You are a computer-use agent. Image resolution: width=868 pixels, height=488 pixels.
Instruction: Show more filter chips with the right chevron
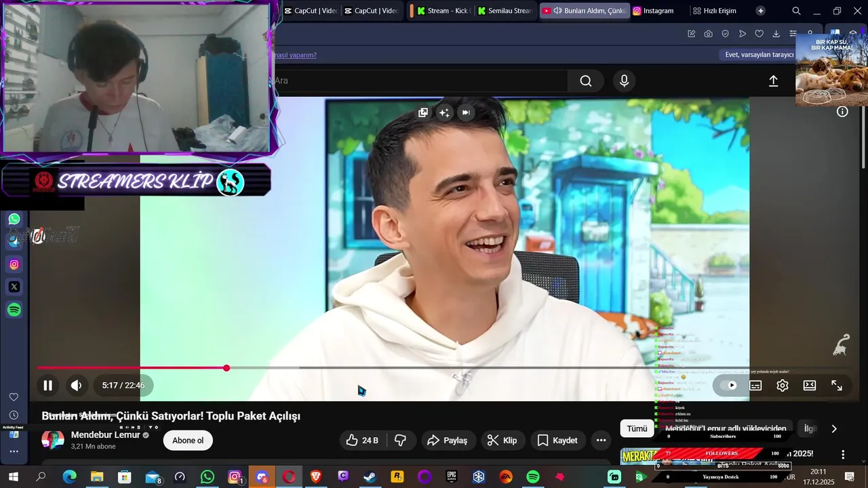point(834,428)
